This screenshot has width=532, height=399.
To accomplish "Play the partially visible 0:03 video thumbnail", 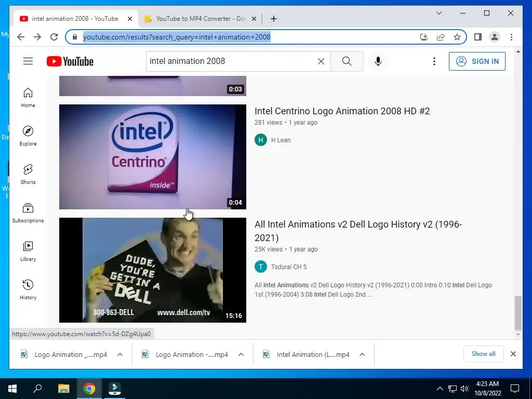I will [x=153, y=86].
